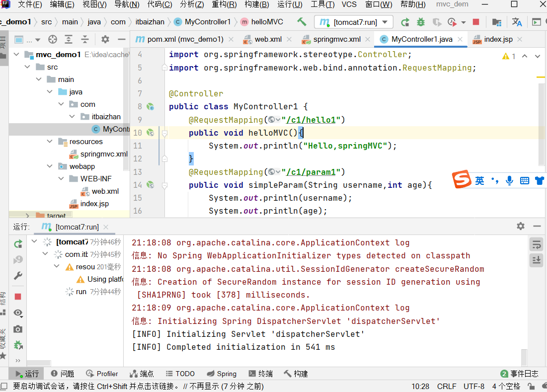Collapse the itbaizhan package node
This screenshot has height=392, width=547.
tap(72, 116)
